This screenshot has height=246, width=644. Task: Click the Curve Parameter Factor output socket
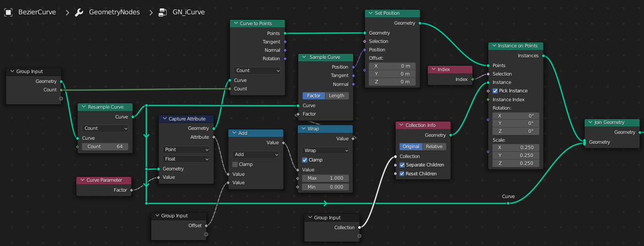click(x=131, y=190)
